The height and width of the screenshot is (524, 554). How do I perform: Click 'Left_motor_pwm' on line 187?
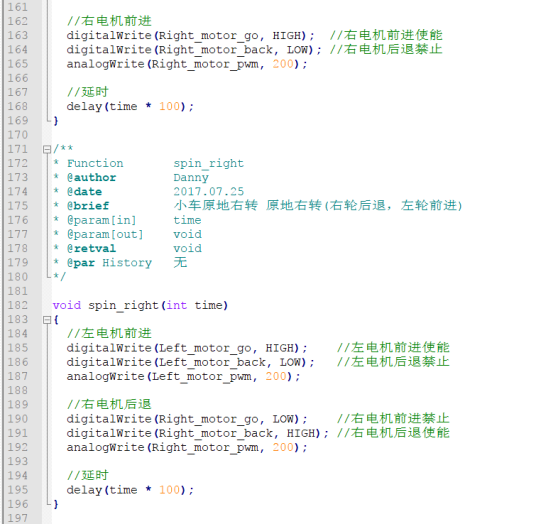[201, 377]
